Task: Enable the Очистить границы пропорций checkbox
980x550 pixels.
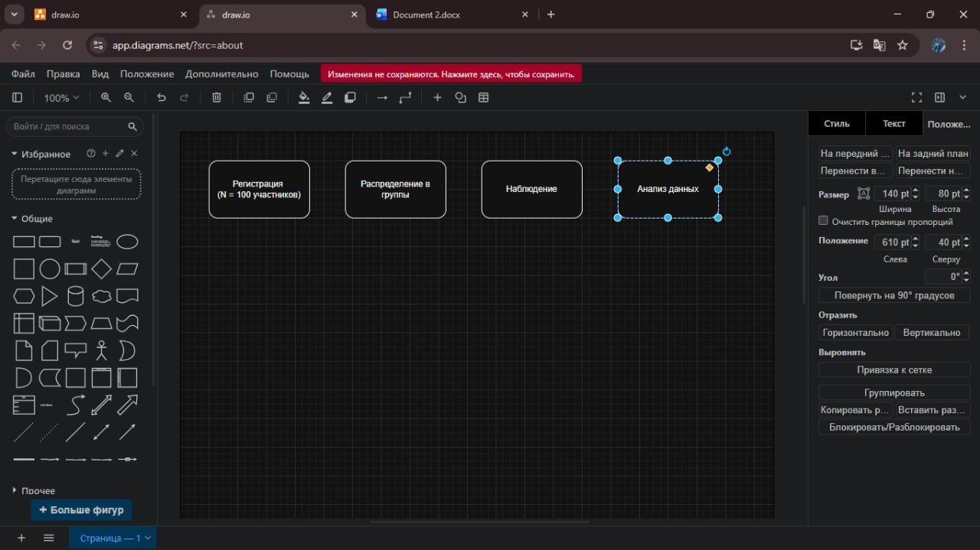Action: point(823,221)
